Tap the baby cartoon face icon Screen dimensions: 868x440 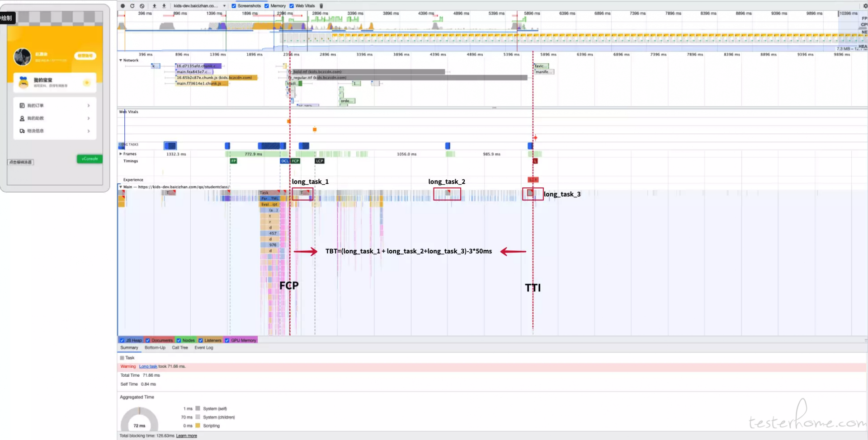tap(24, 82)
